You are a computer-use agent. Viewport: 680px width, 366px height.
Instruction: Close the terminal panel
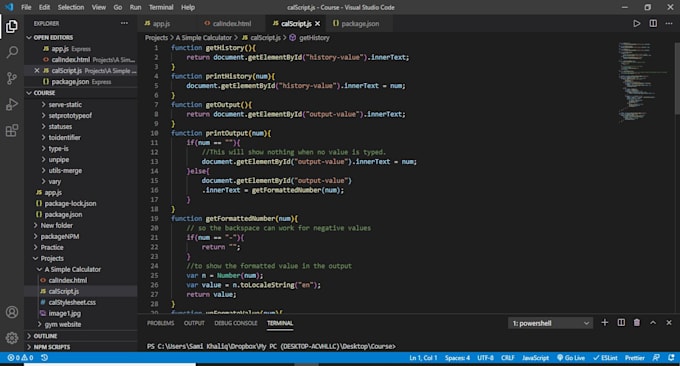tap(669, 323)
